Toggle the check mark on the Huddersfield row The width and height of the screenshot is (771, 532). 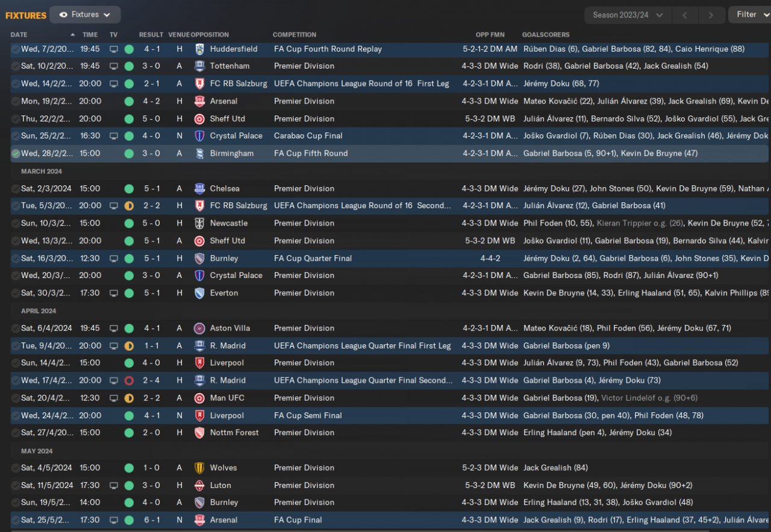[x=16, y=49]
